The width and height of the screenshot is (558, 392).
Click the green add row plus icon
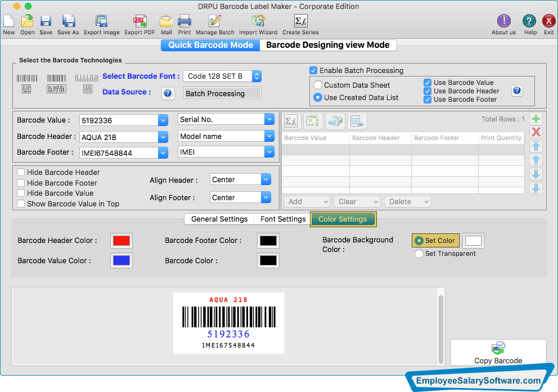[536, 119]
